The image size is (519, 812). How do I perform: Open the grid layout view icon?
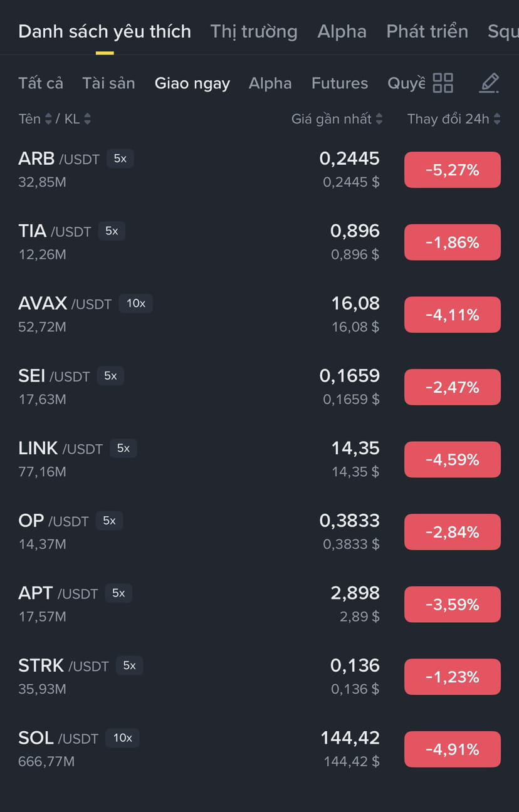443,83
